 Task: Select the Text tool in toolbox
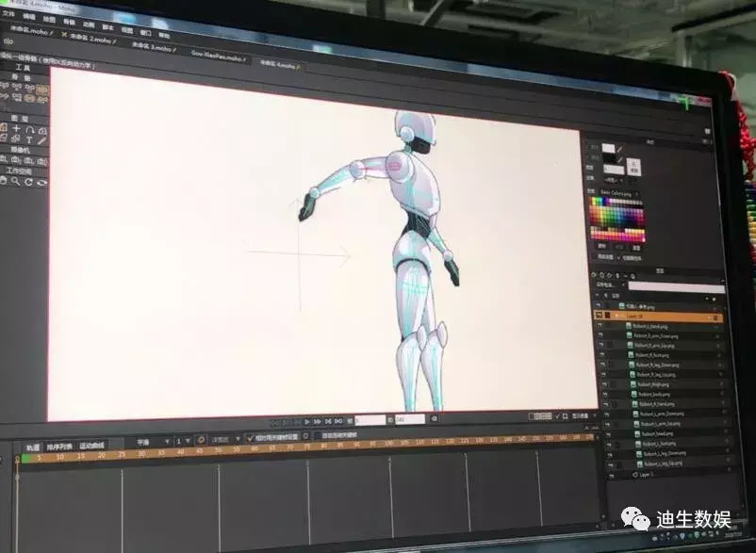29,139
